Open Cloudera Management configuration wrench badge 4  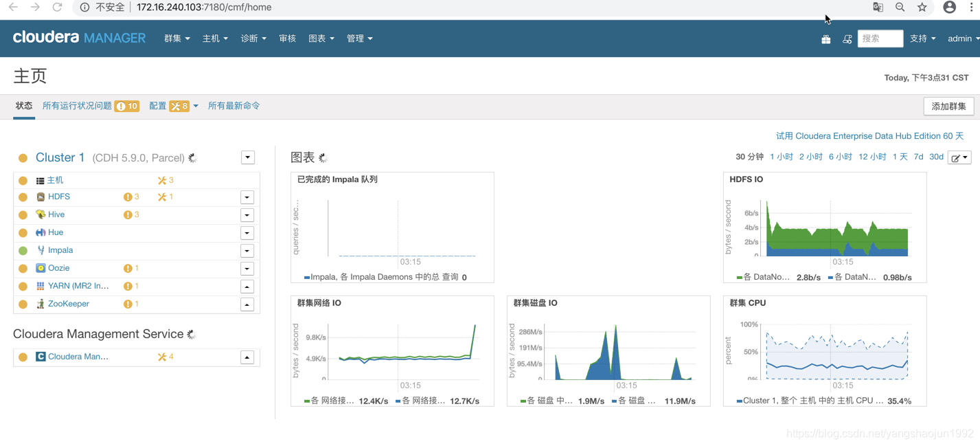click(x=166, y=357)
